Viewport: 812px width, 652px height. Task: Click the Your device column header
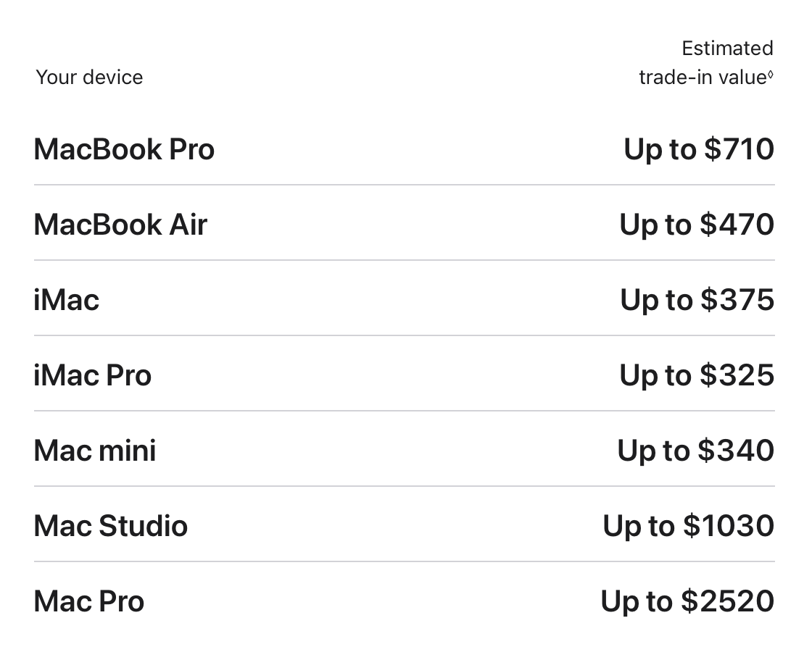(x=89, y=78)
